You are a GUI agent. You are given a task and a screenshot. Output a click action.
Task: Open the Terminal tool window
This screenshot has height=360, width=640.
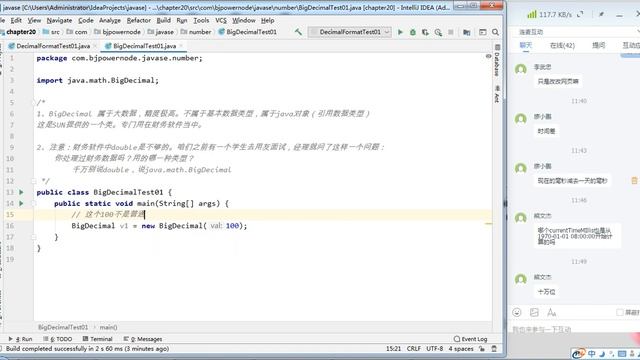click(x=98, y=339)
